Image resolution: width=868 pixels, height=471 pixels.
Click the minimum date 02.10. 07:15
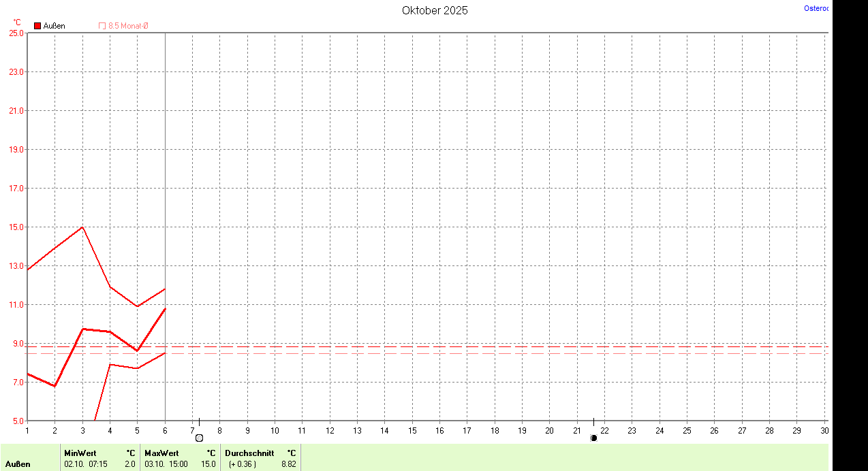(85, 464)
